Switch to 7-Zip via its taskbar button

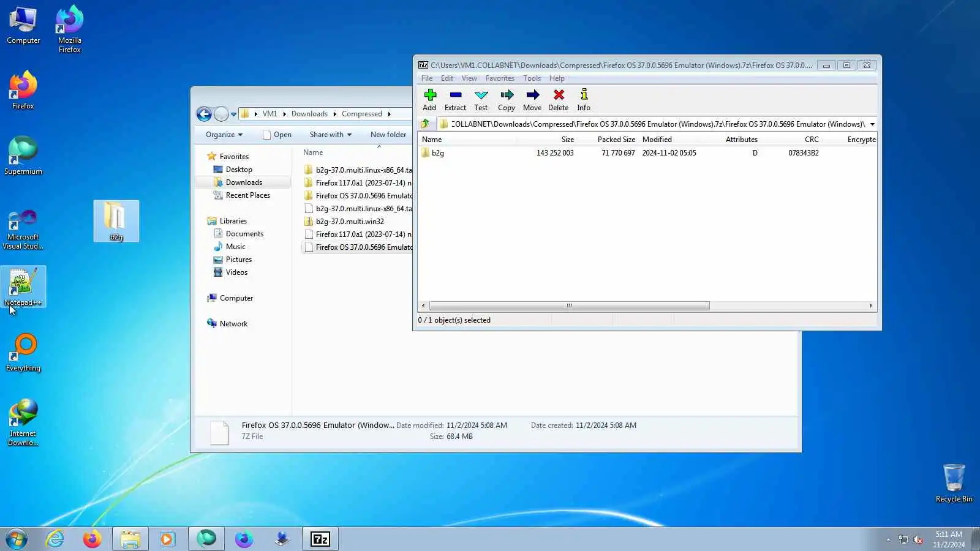320,539
